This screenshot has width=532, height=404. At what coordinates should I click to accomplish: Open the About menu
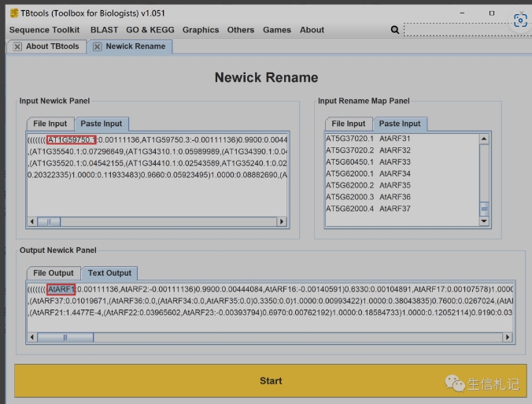coord(312,30)
